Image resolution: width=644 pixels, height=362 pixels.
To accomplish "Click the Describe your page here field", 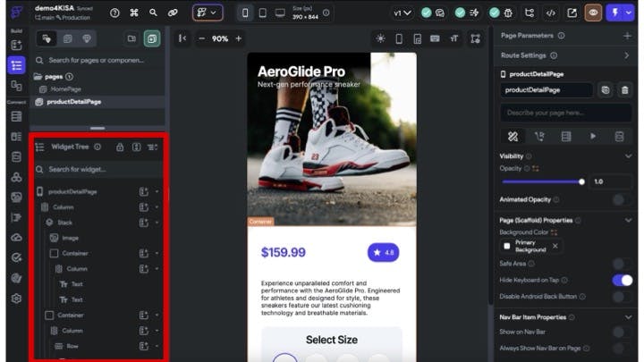I will tap(565, 113).
